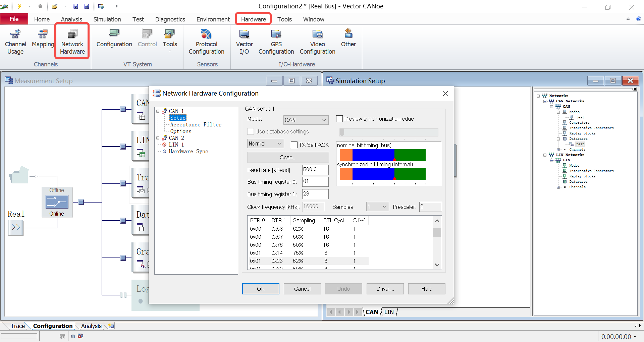Click the Prescaler input field
The width and height of the screenshot is (644, 342).
[x=430, y=207]
